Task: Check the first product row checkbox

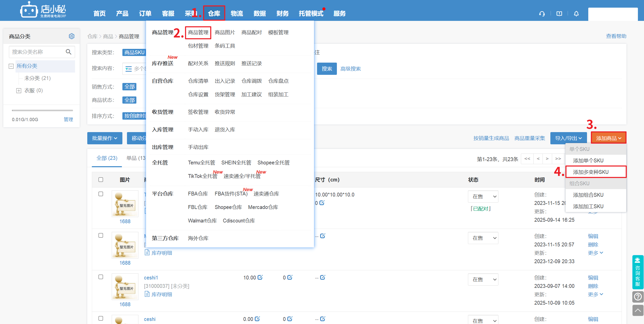Action: [101, 194]
